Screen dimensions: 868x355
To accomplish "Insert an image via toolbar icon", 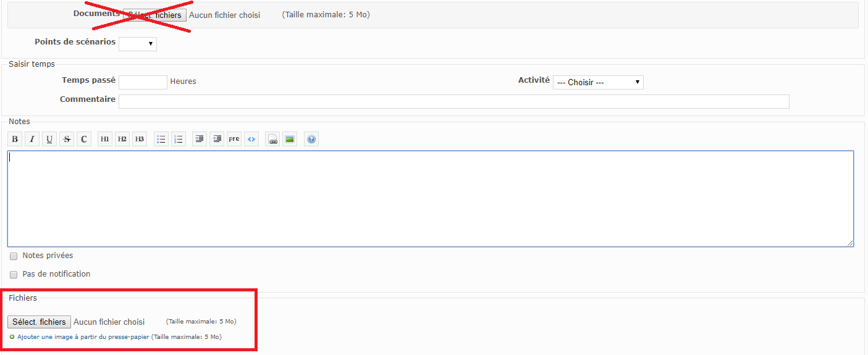I will point(289,140).
